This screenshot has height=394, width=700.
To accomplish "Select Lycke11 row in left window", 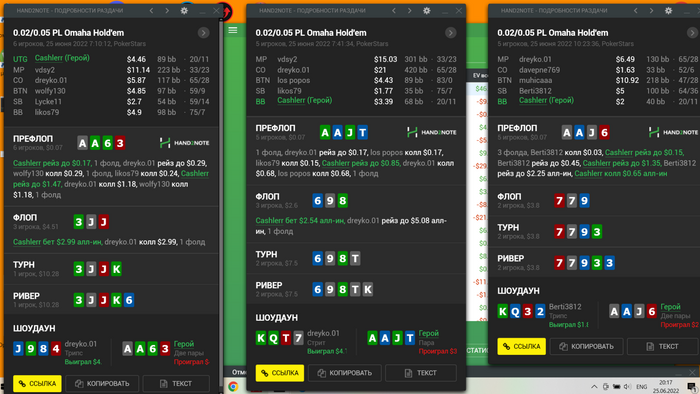I will click(111, 101).
